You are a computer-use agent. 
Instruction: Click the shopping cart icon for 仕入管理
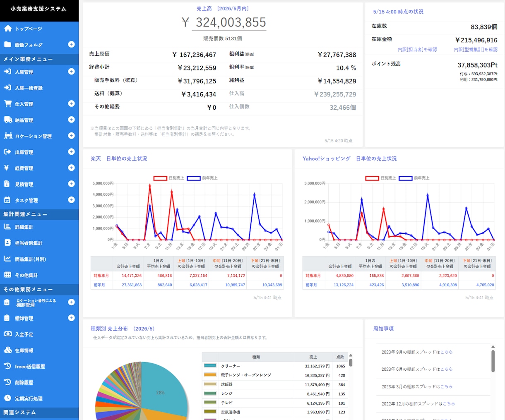8,104
